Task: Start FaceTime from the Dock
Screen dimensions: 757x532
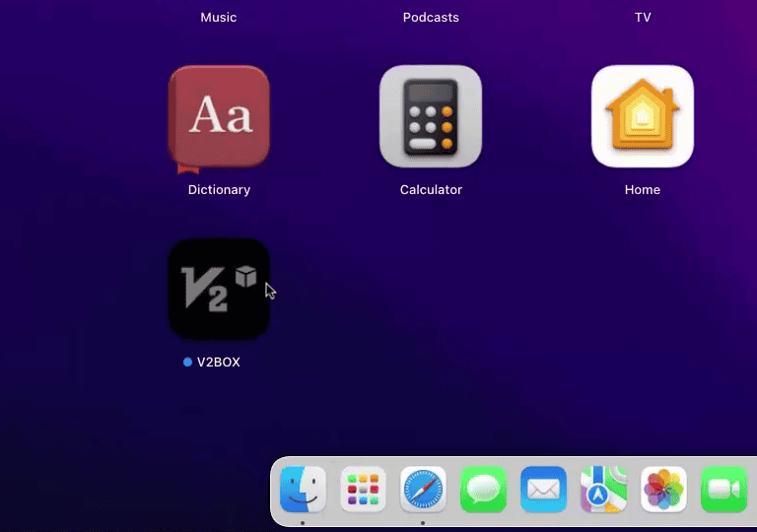Action: pos(723,490)
